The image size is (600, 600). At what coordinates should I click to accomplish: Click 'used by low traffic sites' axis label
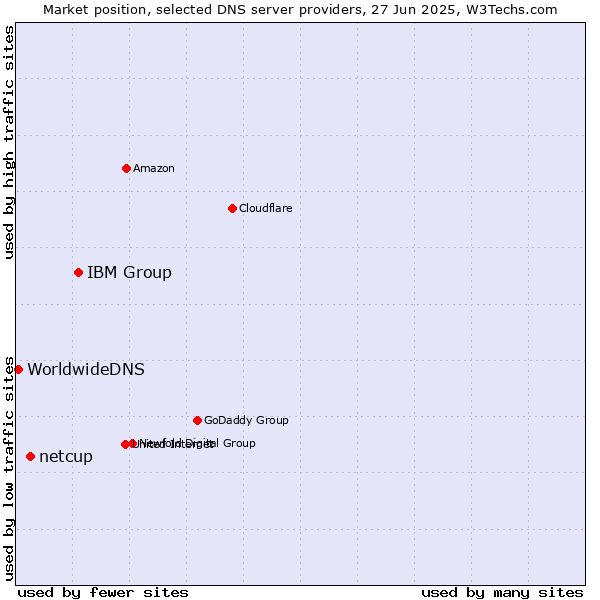point(9,469)
